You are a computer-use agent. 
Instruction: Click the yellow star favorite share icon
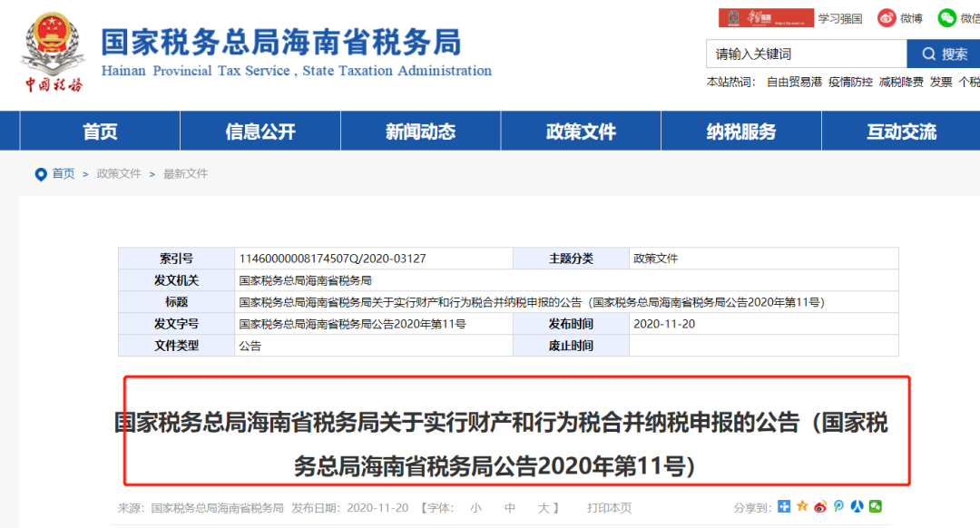click(x=801, y=506)
